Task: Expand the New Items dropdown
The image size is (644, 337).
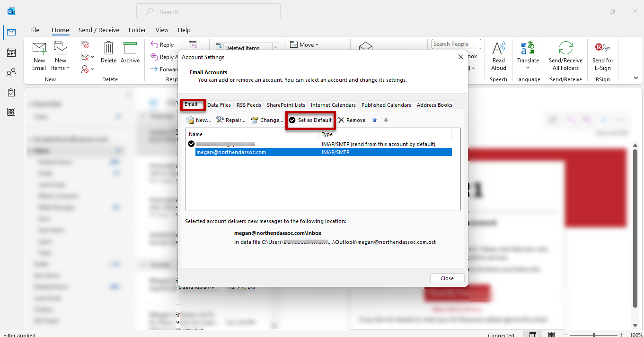Action: point(61,68)
